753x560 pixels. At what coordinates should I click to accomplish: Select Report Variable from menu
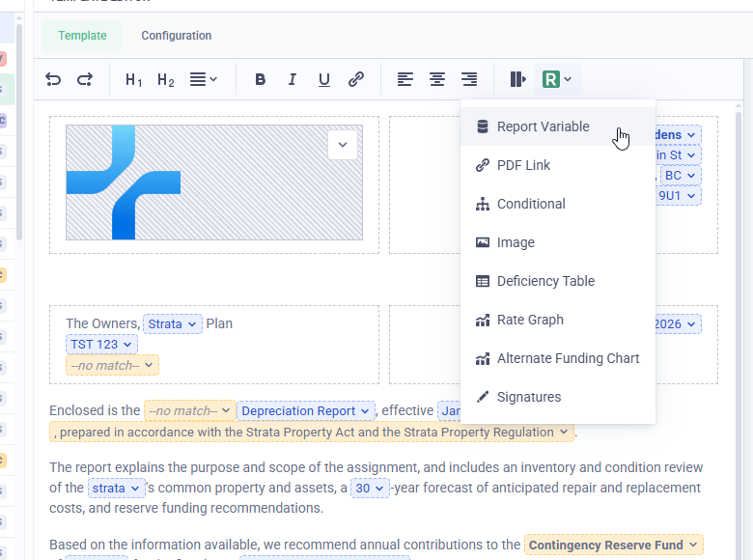[558, 126]
